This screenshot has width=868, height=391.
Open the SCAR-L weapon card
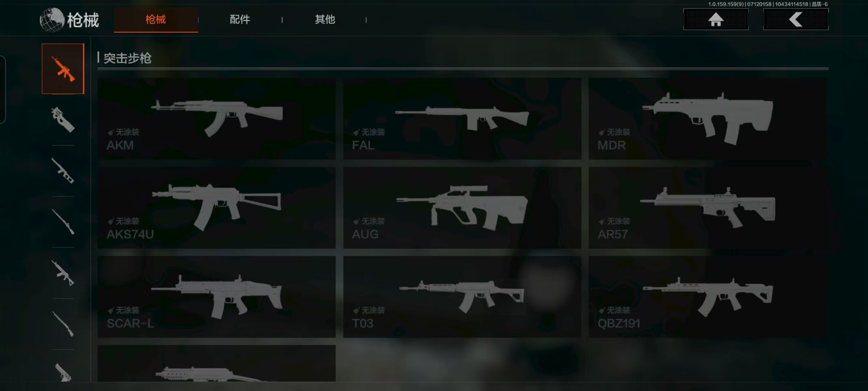[217, 297]
